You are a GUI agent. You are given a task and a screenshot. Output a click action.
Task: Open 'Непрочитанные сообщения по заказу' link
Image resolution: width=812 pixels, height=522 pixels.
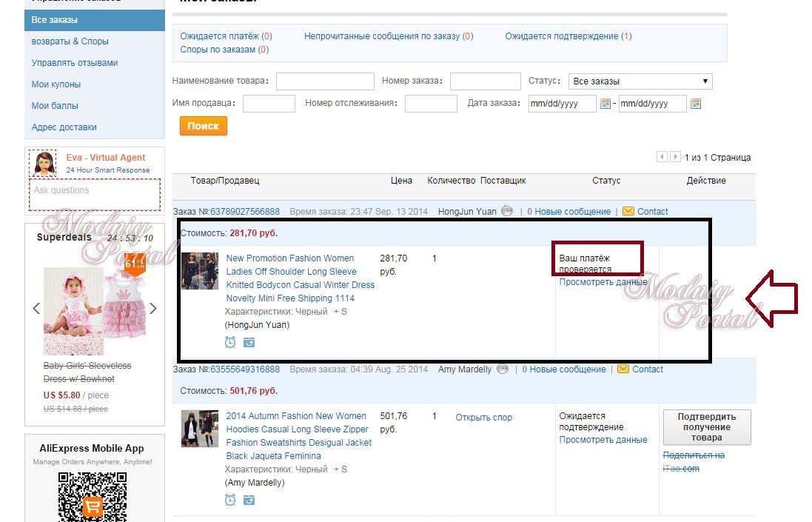tap(389, 36)
